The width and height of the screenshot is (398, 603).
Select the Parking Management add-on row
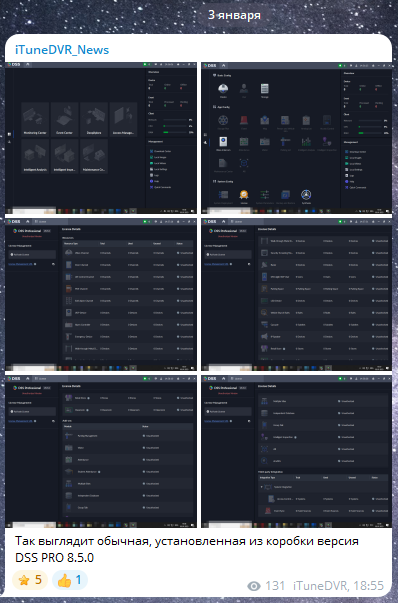click(x=128, y=436)
